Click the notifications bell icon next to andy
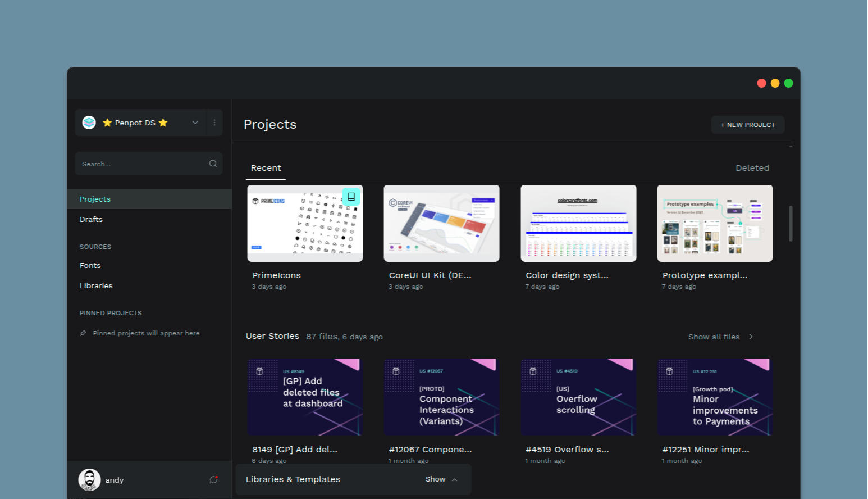The width and height of the screenshot is (868, 499). pyautogui.click(x=213, y=479)
